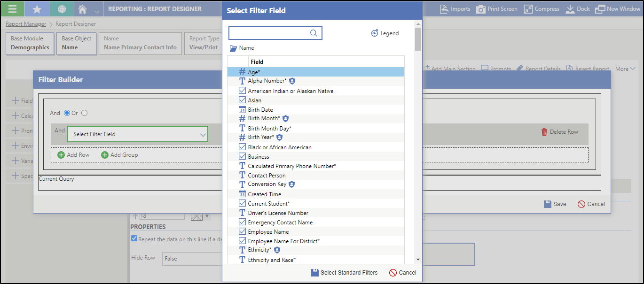Click Select Standard Filters button
The height and width of the screenshot is (284, 644).
344,273
